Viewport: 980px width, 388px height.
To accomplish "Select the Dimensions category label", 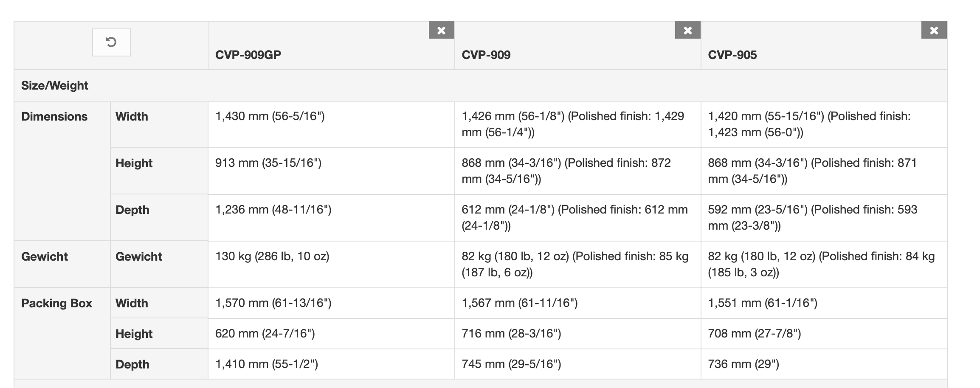I will (54, 116).
